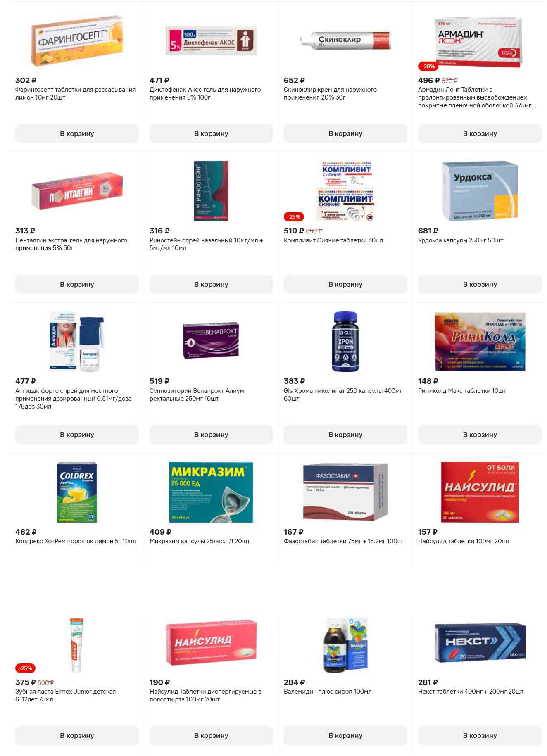Add Валемидин плюс сироп to cart
Viewport: 547px width, 756px height.
click(x=345, y=735)
